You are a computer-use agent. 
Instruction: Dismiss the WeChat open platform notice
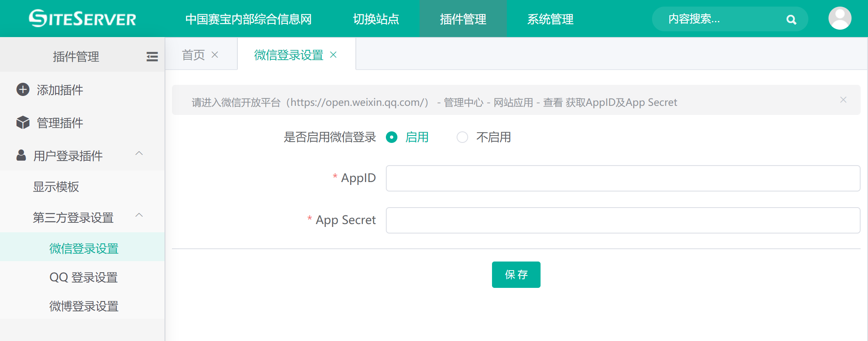point(843,100)
